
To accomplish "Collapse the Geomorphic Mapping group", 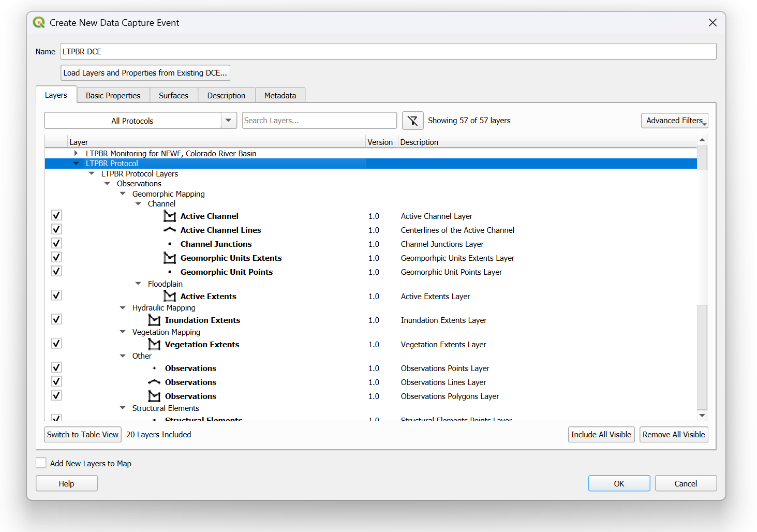I will point(123,194).
